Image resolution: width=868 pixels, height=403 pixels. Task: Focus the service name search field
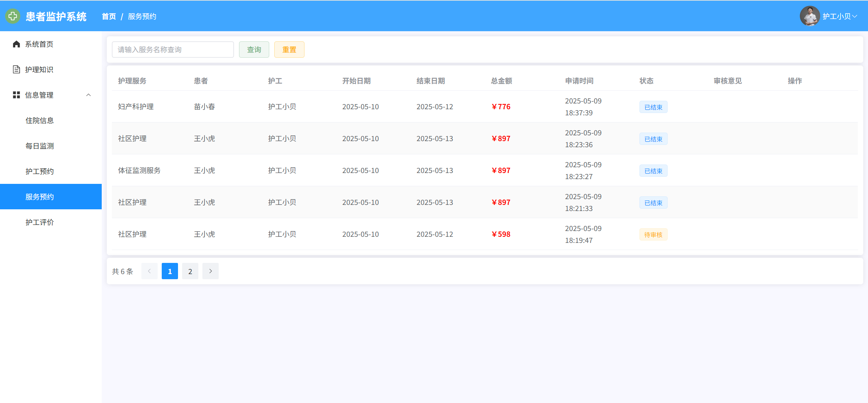coord(173,50)
